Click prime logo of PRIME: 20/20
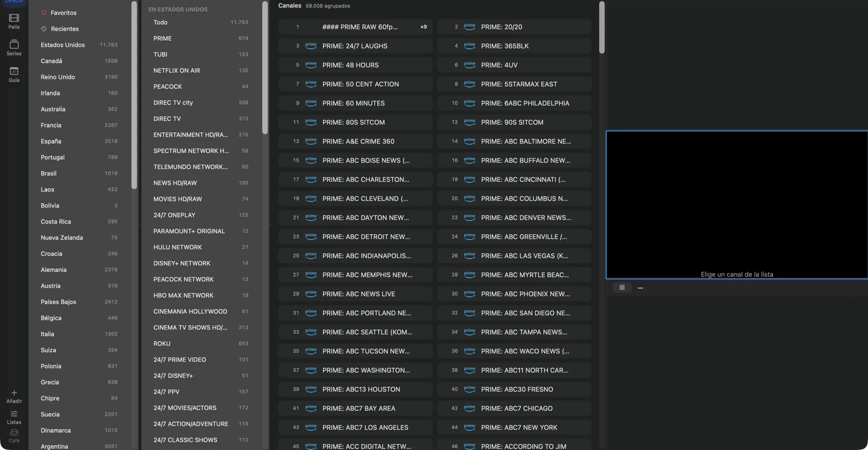The image size is (868, 450). [x=470, y=27]
